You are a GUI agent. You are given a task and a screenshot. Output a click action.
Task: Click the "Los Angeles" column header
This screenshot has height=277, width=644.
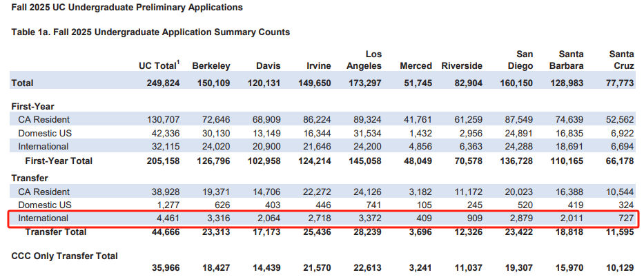pyautogui.click(x=364, y=60)
